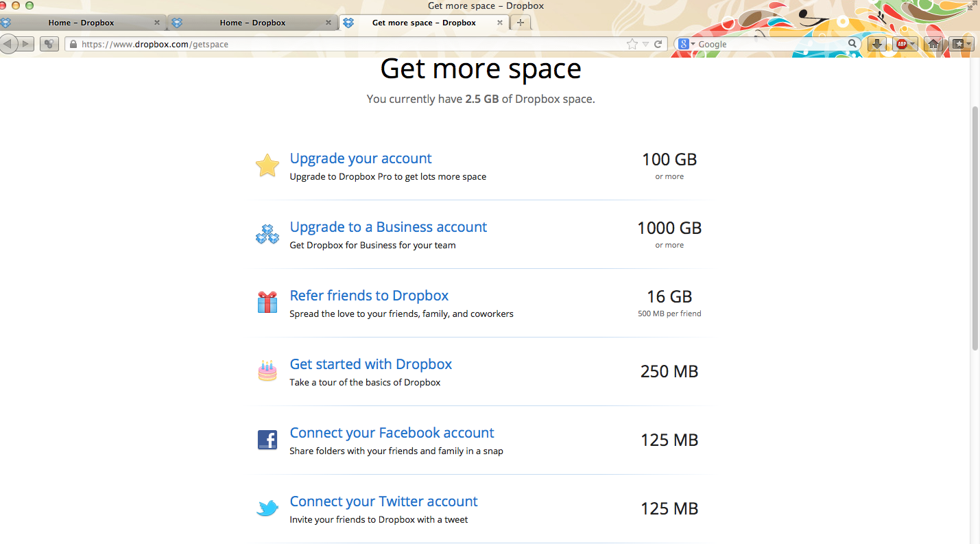The image size is (980, 544).
Task: Click the Facebook logo icon
Action: pos(267,440)
